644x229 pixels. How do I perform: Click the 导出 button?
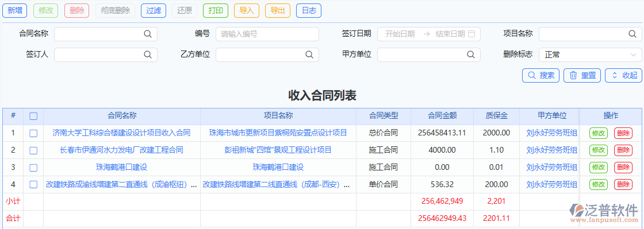(x=278, y=11)
